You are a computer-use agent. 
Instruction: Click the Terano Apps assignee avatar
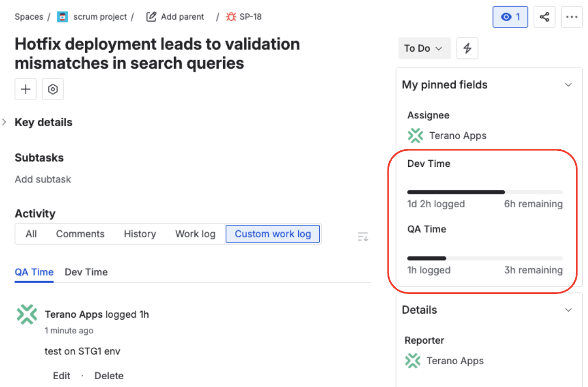point(415,135)
